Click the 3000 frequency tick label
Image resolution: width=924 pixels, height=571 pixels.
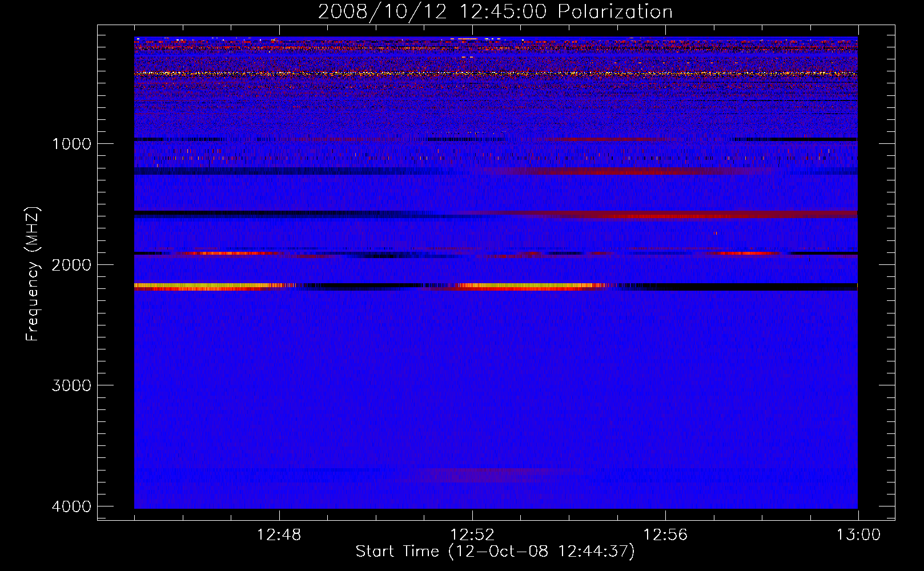[x=71, y=385]
